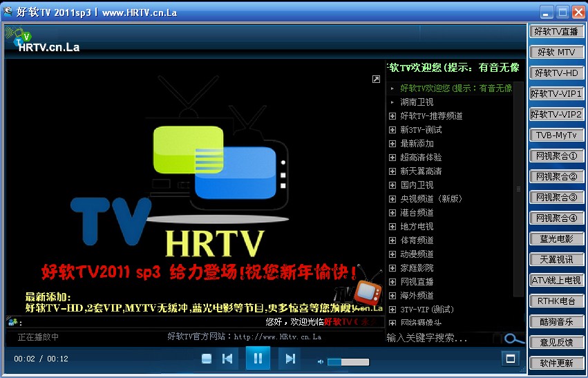This screenshot has height=378, width=588.
Task: Expand 央视频道（新版）category
Action: click(392, 199)
